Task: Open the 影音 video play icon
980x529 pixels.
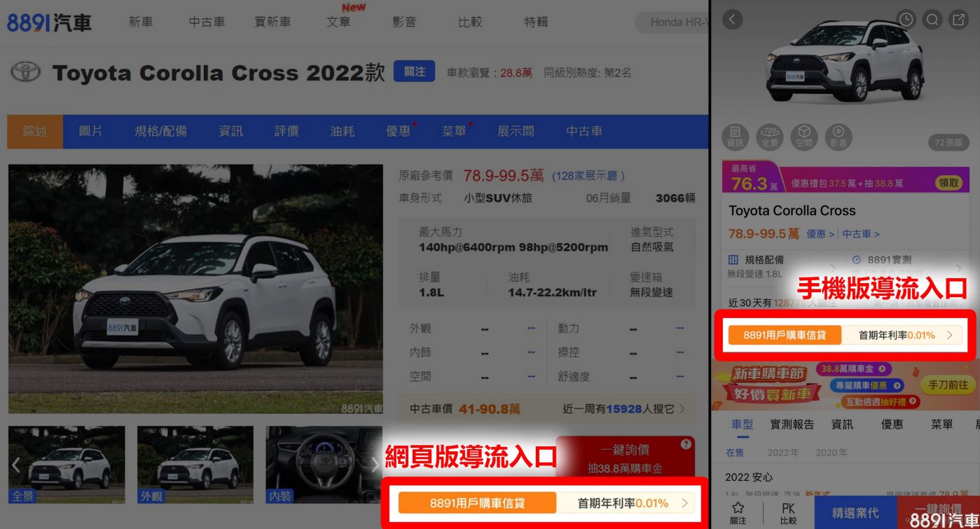Action: coord(838,136)
